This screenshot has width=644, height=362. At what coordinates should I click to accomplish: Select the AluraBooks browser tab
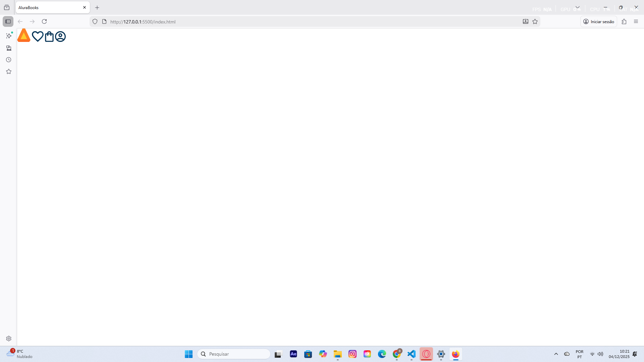click(x=47, y=7)
